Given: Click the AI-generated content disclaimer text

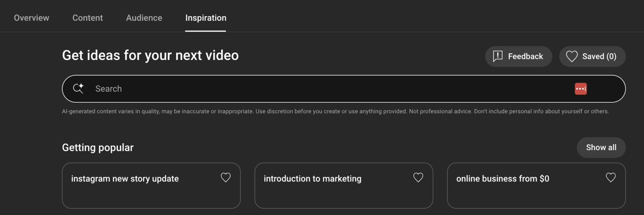Looking at the screenshot, I should click(x=335, y=111).
